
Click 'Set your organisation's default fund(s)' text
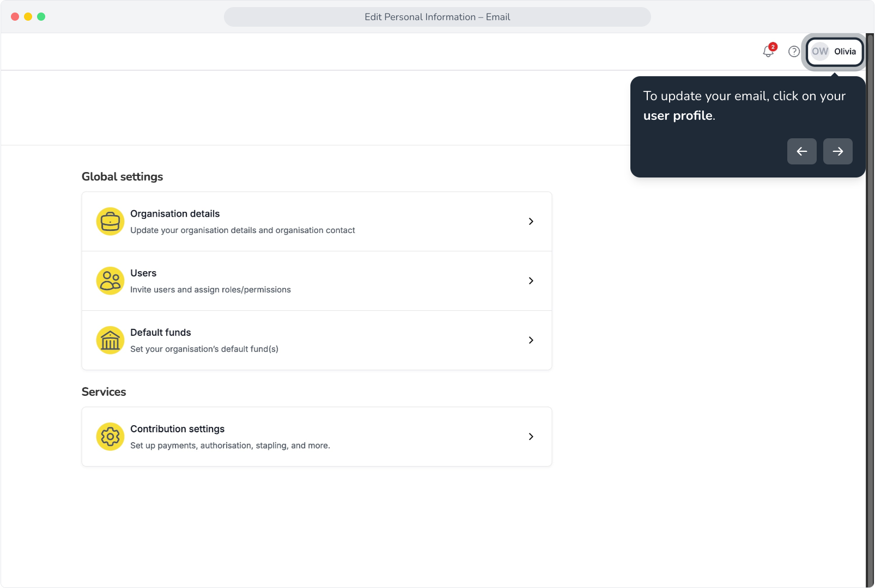(x=204, y=349)
